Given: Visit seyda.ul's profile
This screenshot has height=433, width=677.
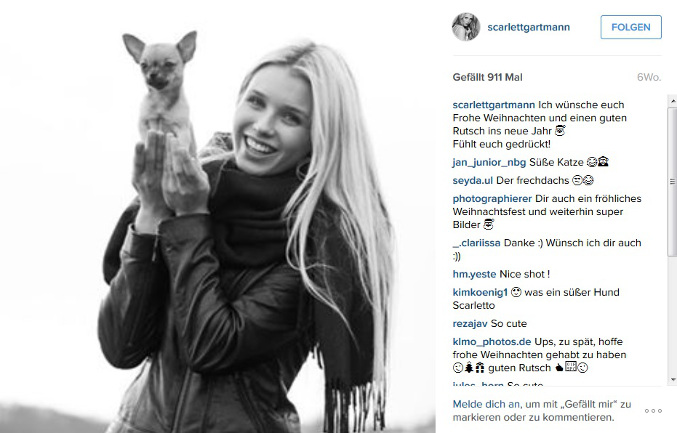Looking at the screenshot, I should tap(472, 180).
